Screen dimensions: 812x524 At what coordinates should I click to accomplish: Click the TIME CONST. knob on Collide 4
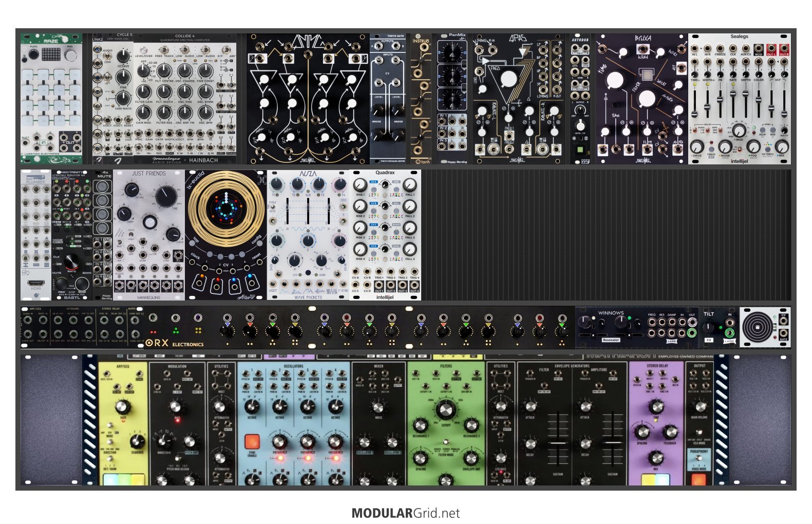tap(205, 70)
